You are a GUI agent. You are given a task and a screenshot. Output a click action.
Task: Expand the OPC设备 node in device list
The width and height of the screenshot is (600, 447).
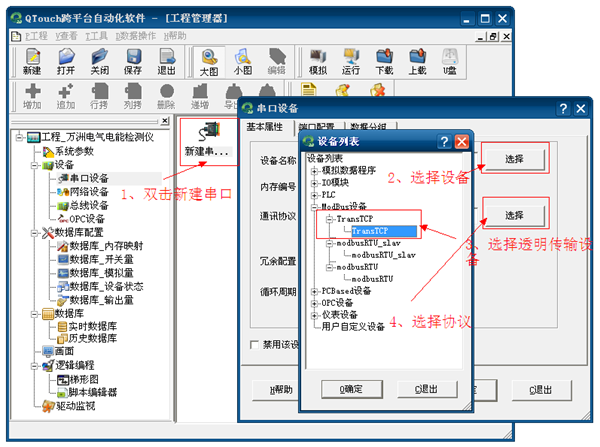pos(315,303)
